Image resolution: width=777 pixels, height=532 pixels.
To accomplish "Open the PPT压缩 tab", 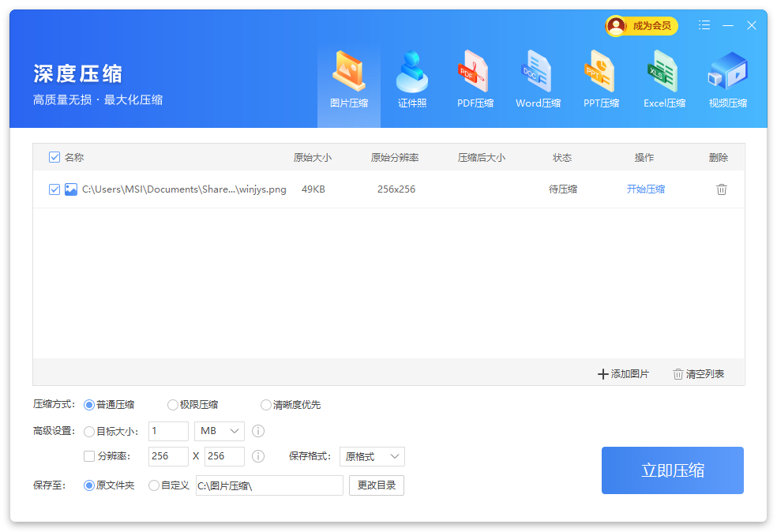I will tap(601, 81).
